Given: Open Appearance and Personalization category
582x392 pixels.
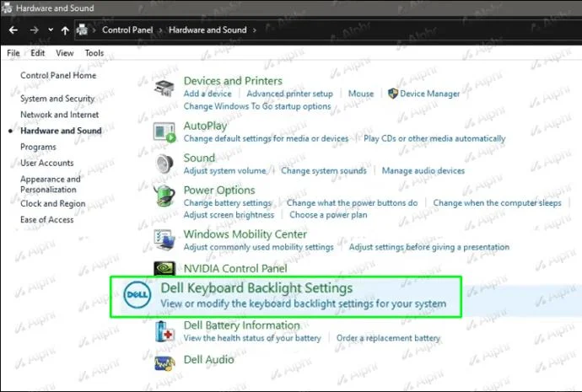Looking at the screenshot, I should click(50, 185).
